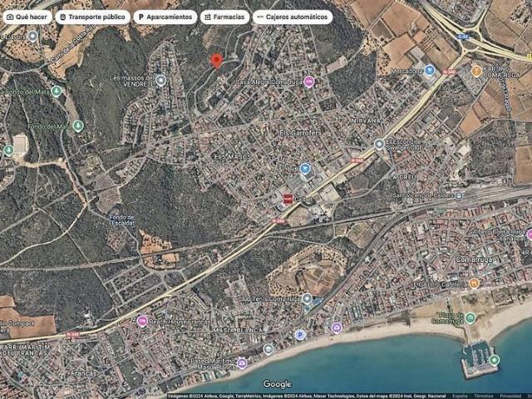Viewport: 532px width, 399px height.
Task: Click the MASIA BLANCA area label
Action: (238, 330)
